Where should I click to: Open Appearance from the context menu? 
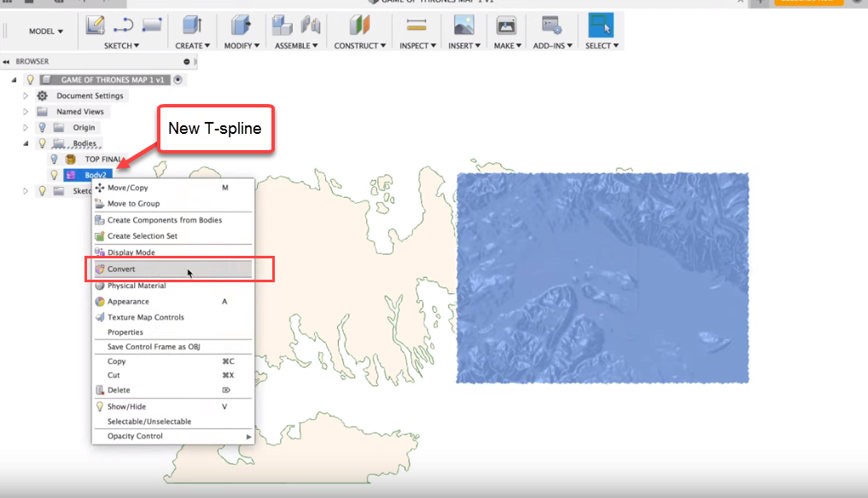coord(172,302)
